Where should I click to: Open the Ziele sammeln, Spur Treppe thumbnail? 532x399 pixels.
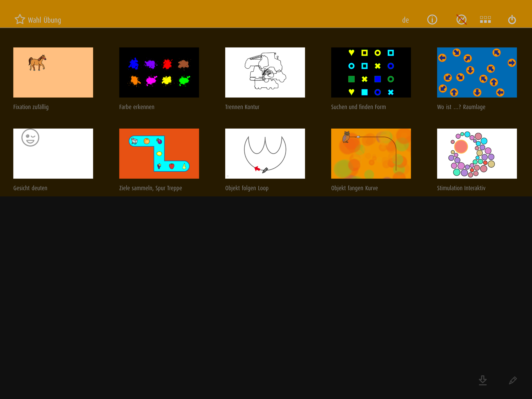[159, 153]
